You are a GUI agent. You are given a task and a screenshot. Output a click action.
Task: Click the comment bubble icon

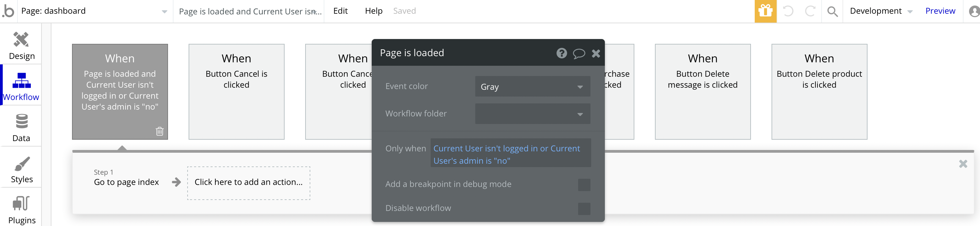[x=579, y=53]
